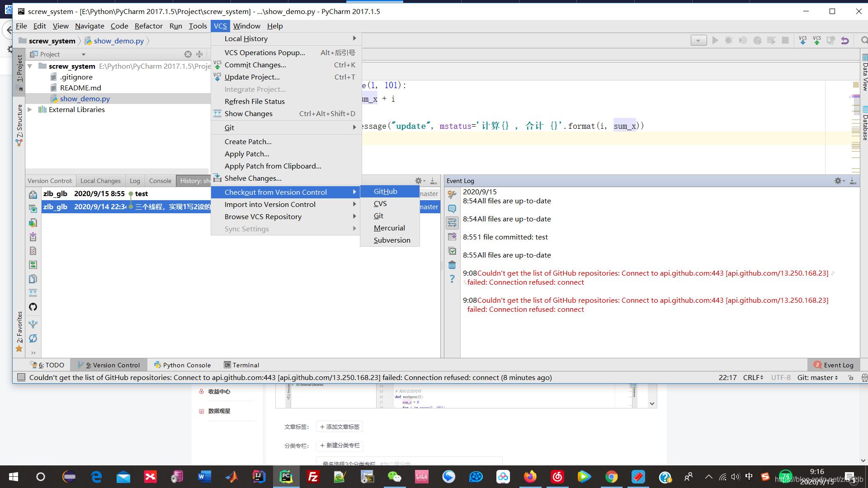
Task: Click the refresh icon in Version Control sidebar
Action: pos(33,338)
